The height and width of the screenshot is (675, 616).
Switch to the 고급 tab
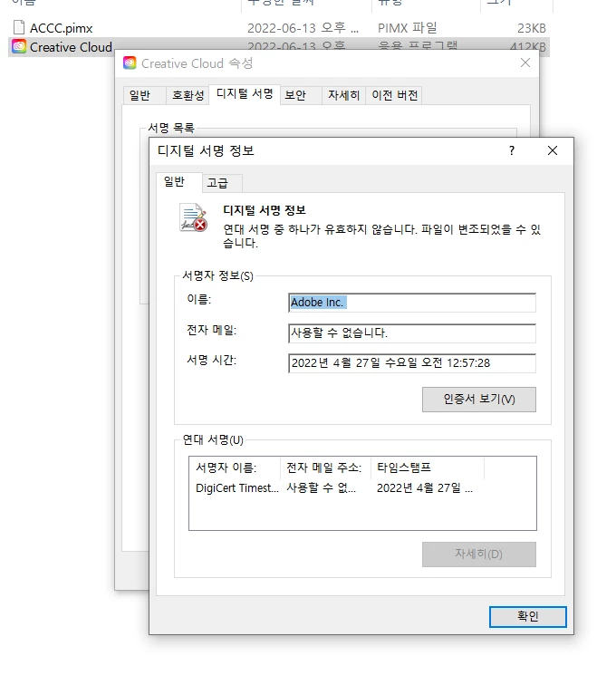click(217, 183)
